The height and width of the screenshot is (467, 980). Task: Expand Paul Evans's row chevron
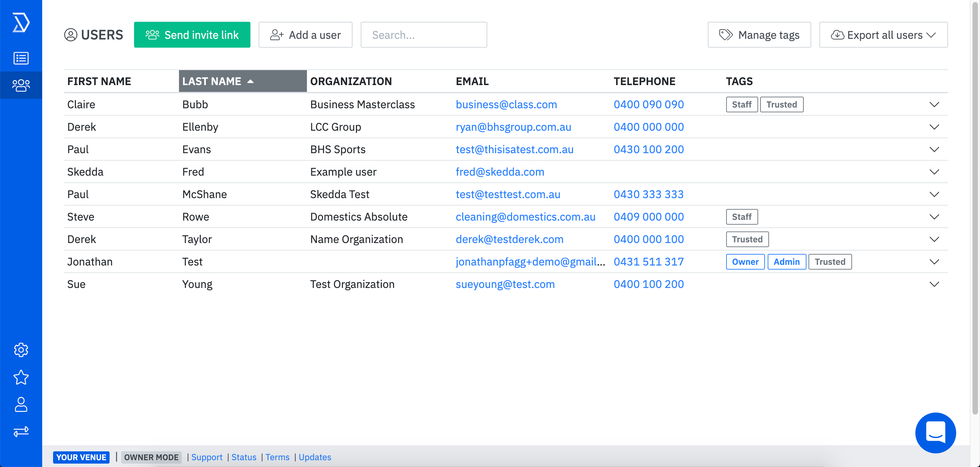coord(934,149)
